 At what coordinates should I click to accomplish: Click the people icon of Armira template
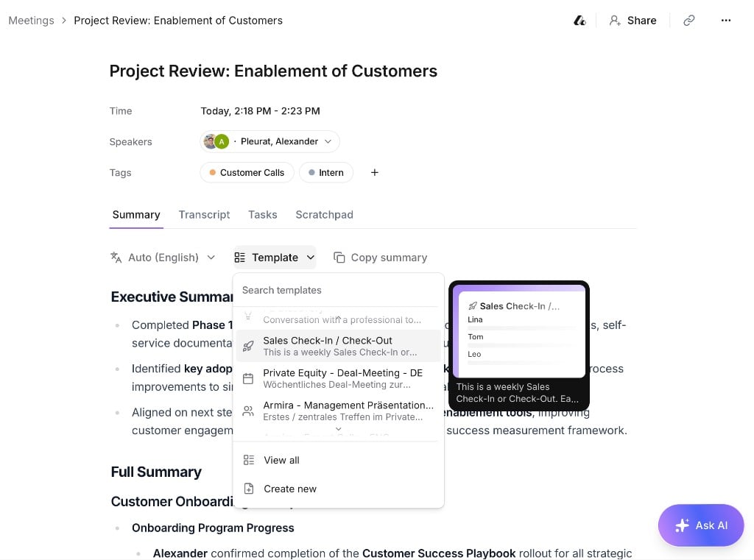tap(248, 411)
